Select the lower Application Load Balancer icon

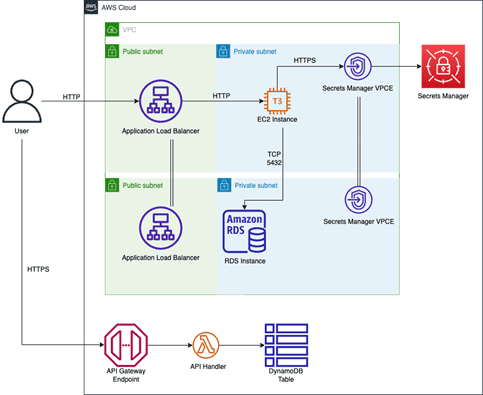(161, 228)
